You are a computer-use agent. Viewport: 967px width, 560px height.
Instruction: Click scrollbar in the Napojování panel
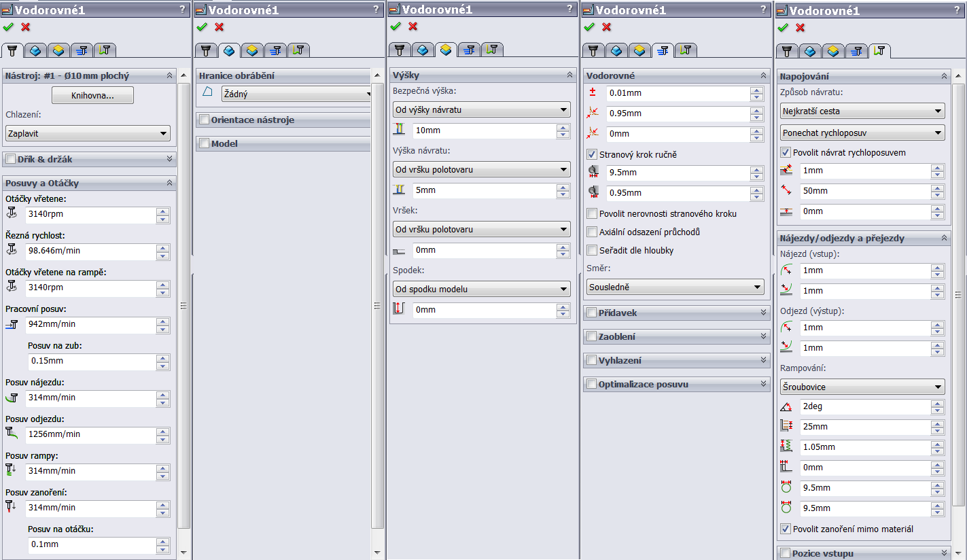click(959, 294)
